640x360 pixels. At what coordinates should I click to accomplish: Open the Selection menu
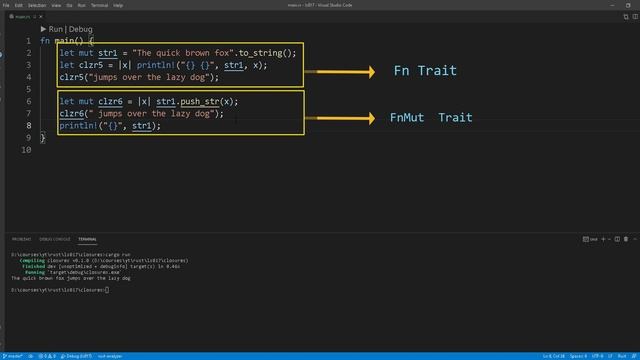pos(37,5)
